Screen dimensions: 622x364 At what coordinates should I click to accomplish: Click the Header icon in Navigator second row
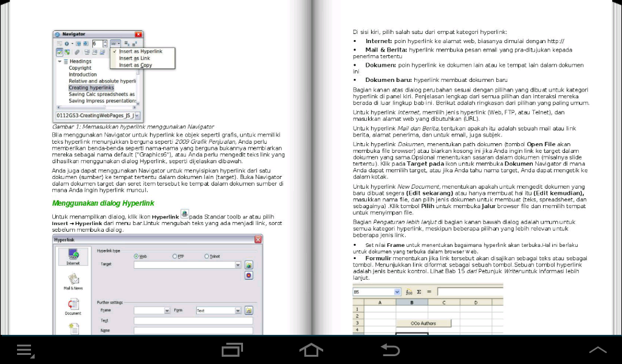[87, 52]
